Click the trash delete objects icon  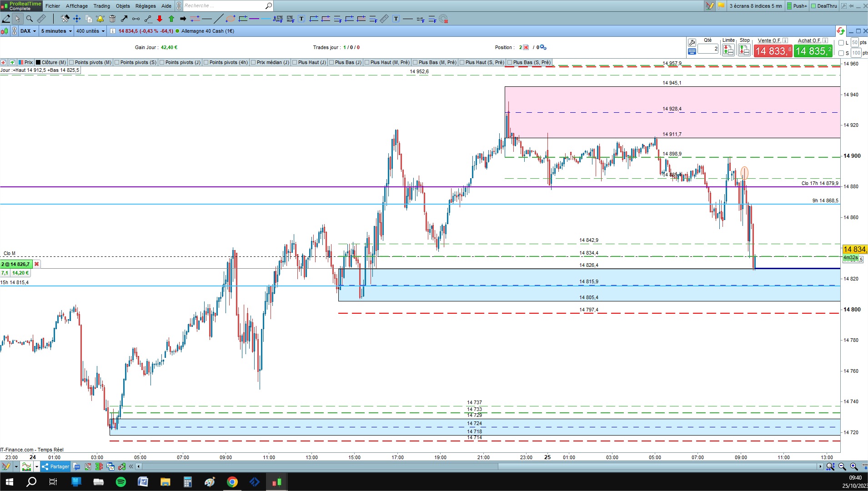(x=112, y=19)
